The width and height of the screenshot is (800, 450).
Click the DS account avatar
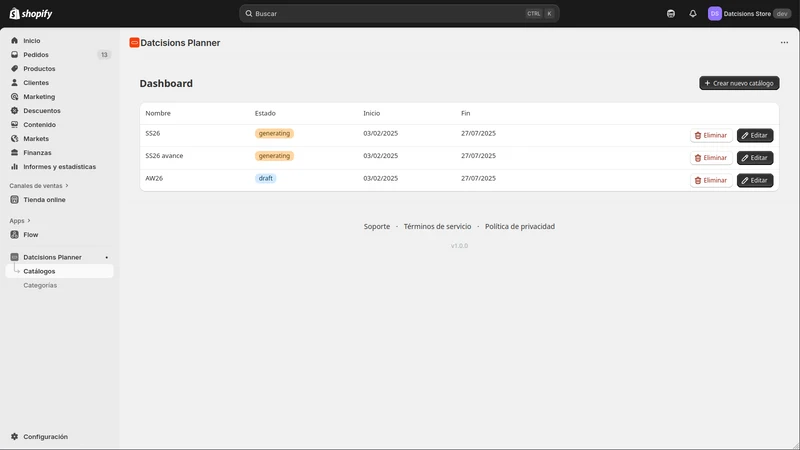pos(714,14)
